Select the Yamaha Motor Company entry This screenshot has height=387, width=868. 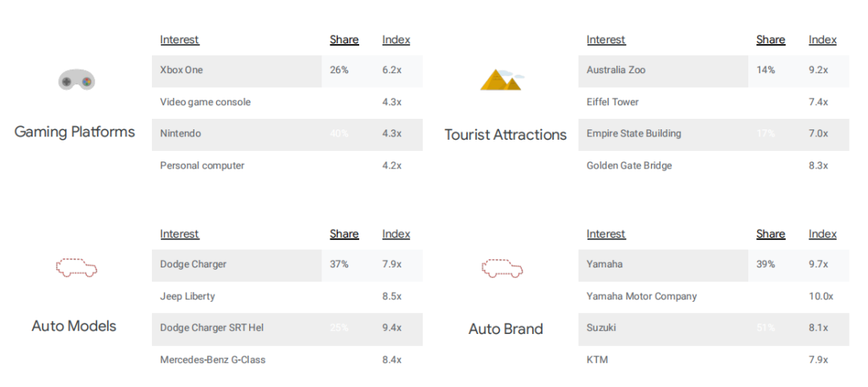coord(641,296)
